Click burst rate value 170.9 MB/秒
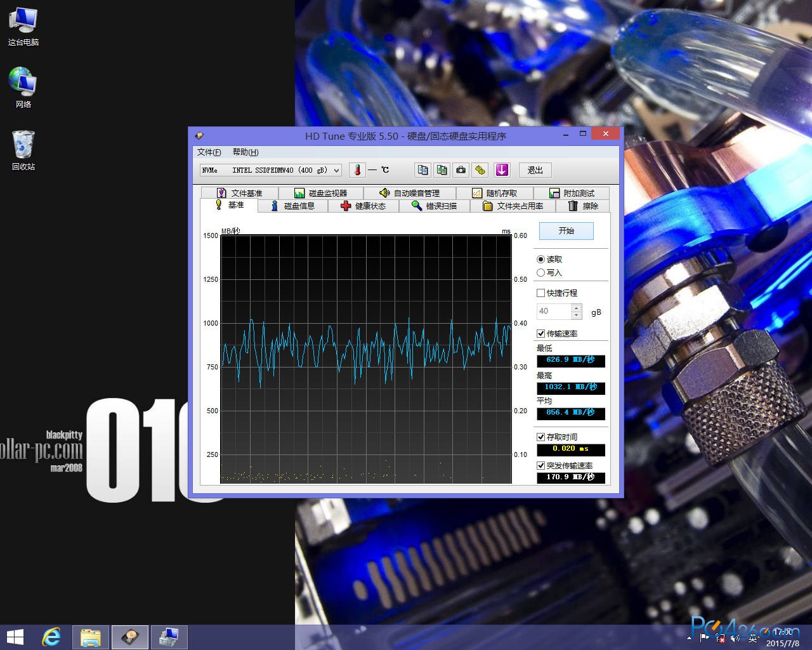The image size is (812, 650). tap(571, 477)
